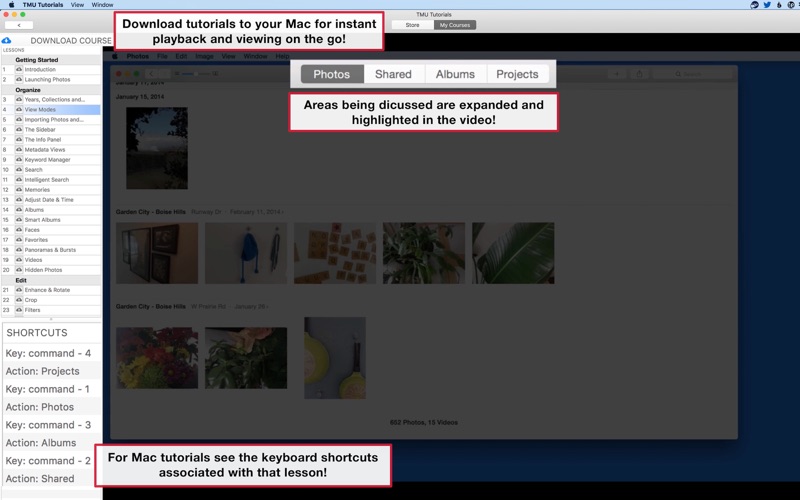Click the cloud icon for the Videos lesson

coord(19,260)
